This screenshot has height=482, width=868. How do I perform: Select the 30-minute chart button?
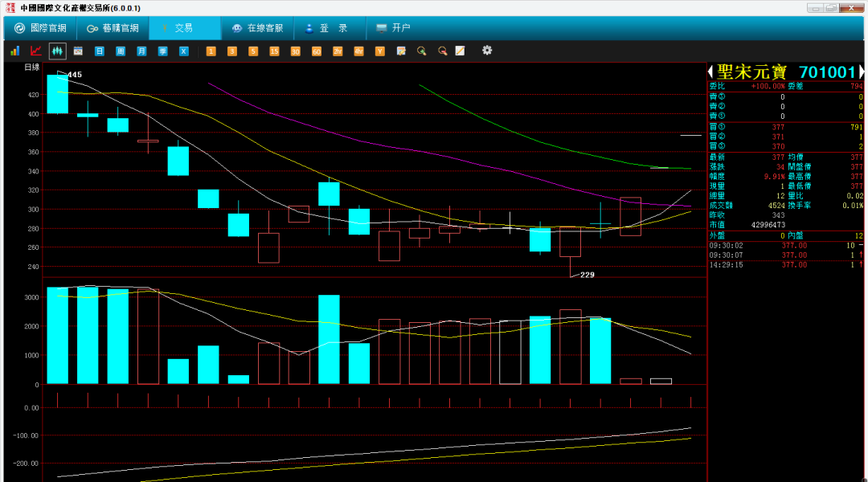[295, 51]
